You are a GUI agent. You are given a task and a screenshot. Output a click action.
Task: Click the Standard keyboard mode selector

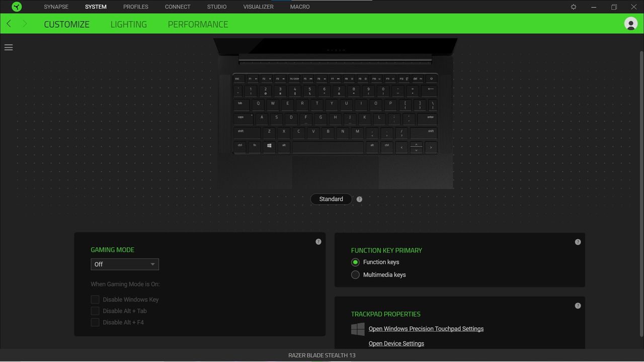click(x=331, y=199)
